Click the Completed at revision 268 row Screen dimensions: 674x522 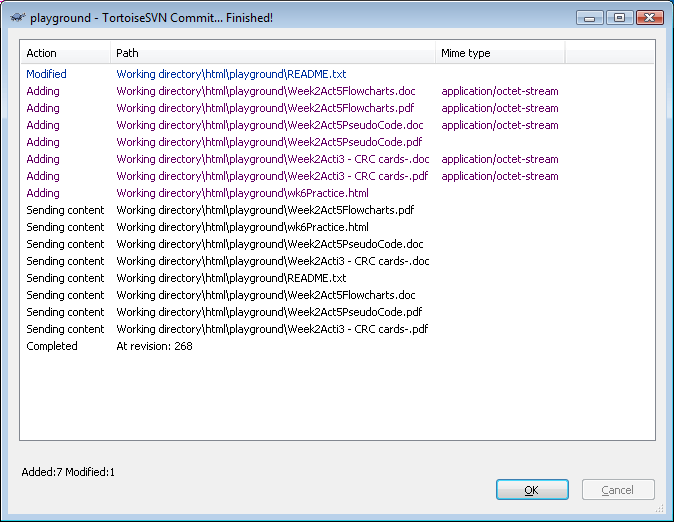click(x=154, y=346)
